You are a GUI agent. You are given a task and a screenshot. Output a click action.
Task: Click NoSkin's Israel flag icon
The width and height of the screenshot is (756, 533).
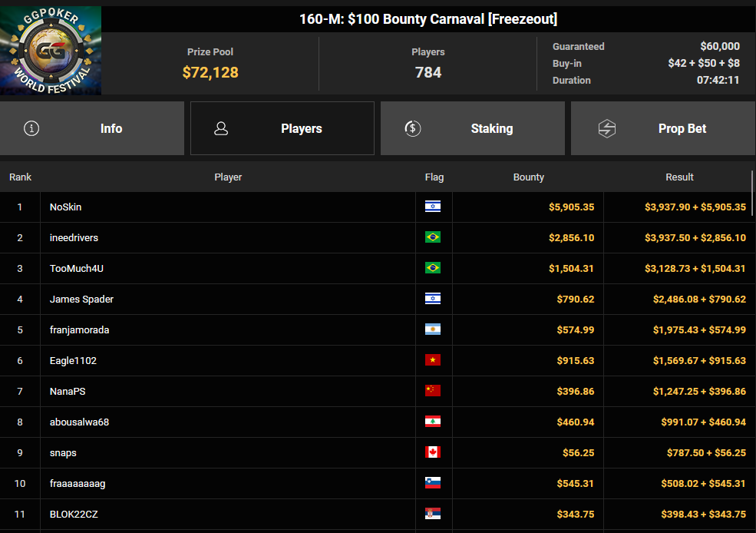432,207
